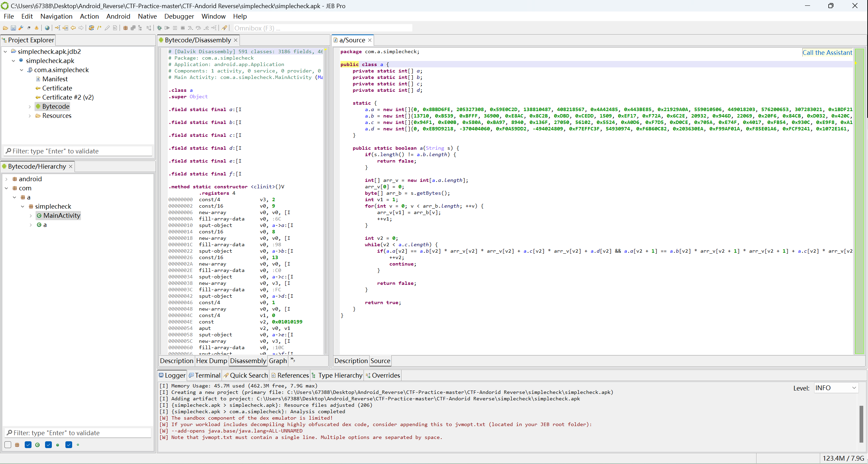
Task: Uncheck the filled green dot filter checkbox
Action: pos(48,445)
